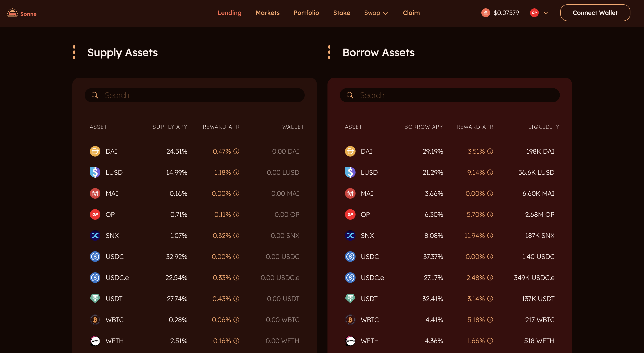644x353 pixels.
Task: Click the WBTC icon in Supply Assets
Action: click(95, 319)
